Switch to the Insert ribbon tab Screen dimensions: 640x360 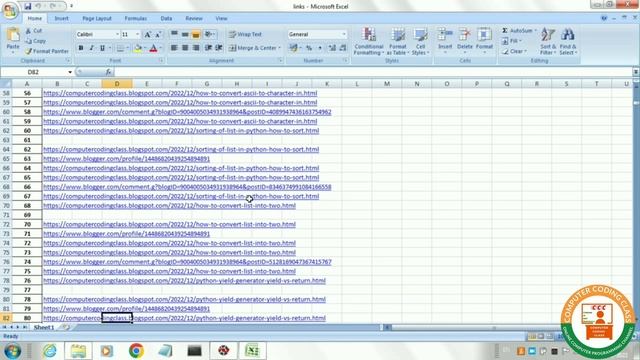tap(62, 18)
